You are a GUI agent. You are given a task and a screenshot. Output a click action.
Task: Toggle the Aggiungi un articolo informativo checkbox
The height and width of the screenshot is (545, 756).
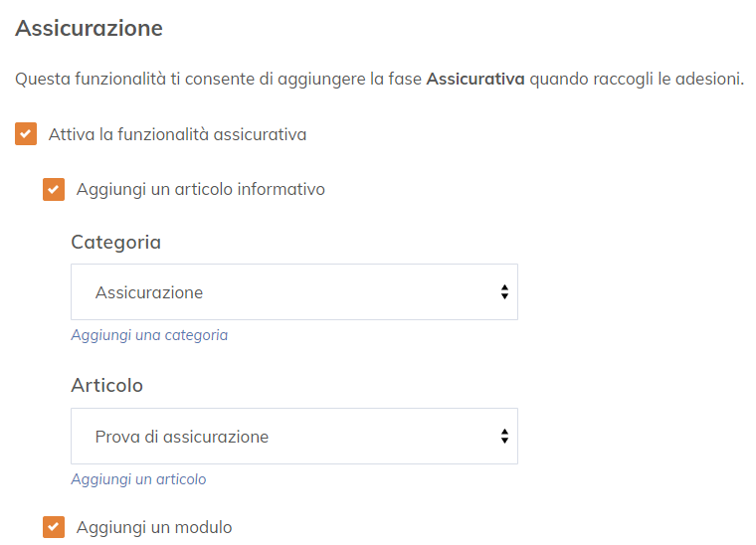[54, 189]
